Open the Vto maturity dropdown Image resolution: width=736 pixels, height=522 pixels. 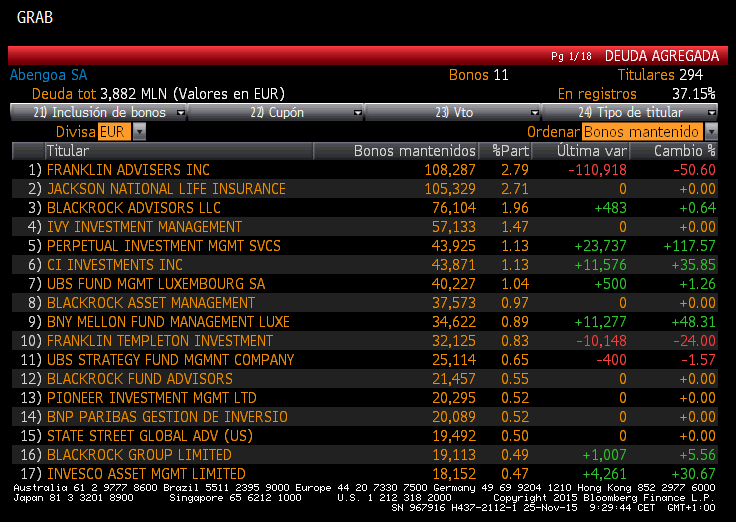[452, 113]
